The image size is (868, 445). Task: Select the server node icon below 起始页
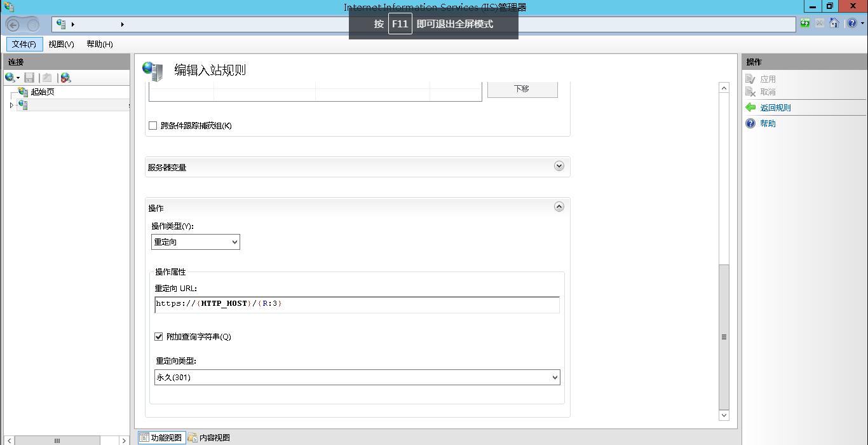(23, 105)
